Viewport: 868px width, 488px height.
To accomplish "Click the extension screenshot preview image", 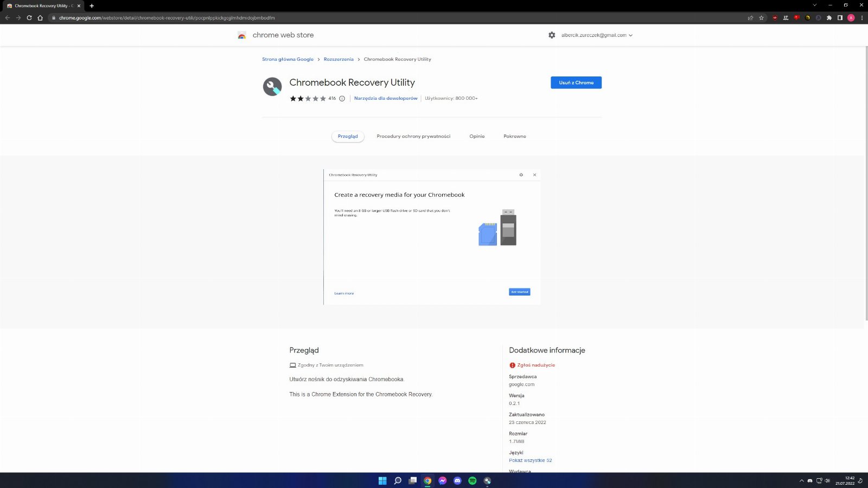I will (x=432, y=237).
